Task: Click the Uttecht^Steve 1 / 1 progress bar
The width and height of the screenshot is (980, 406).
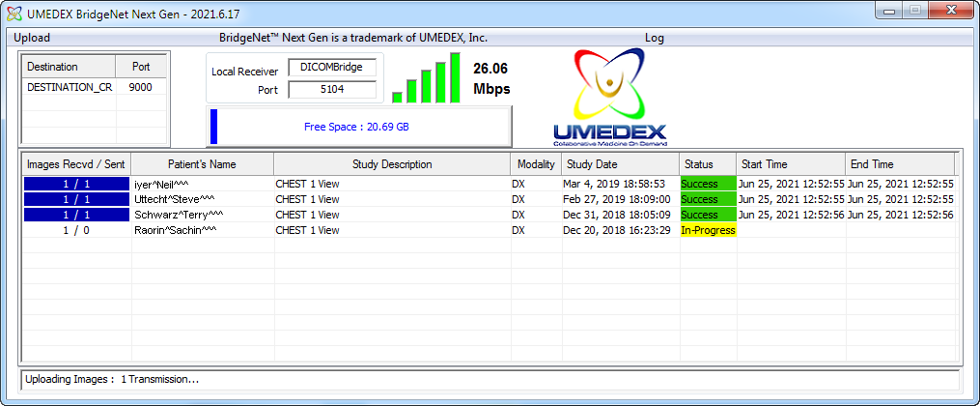Action: click(75, 199)
